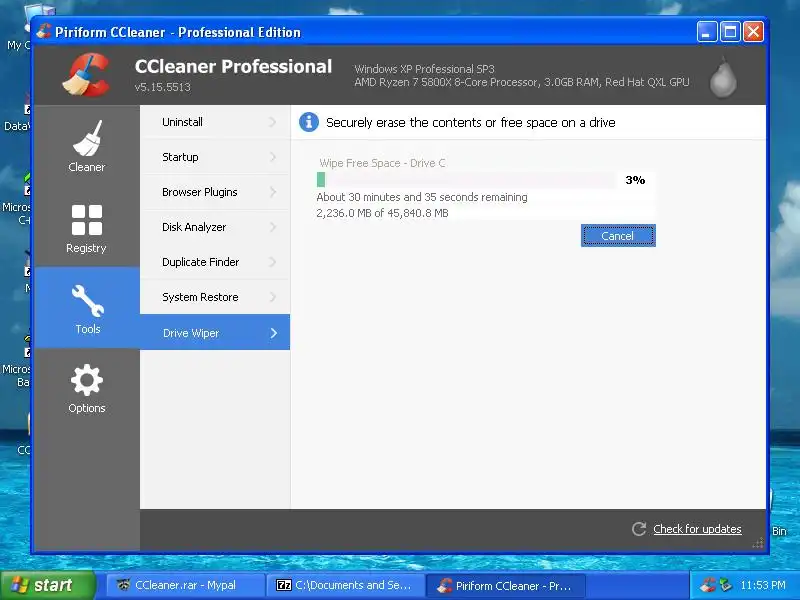Viewport: 800px width, 600px height.
Task: Switch to CCleaner.rar - Mypal taskbar window
Action: coord(186,585)
